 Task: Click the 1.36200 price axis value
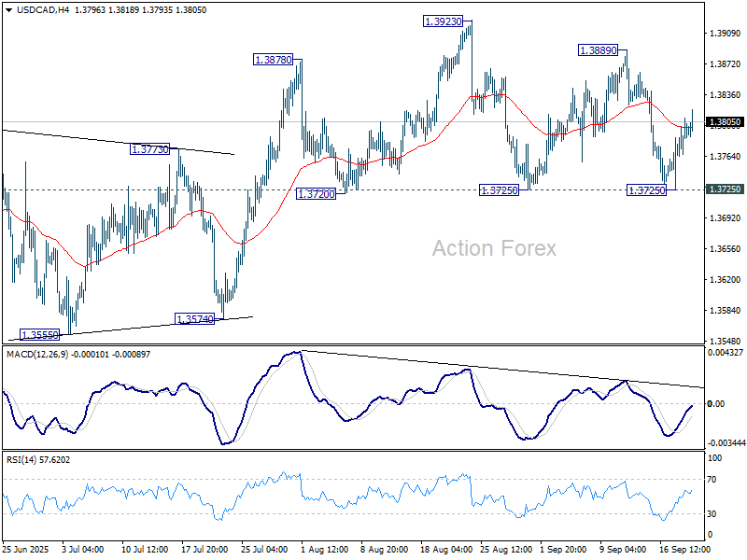click(x=726, y=280)
